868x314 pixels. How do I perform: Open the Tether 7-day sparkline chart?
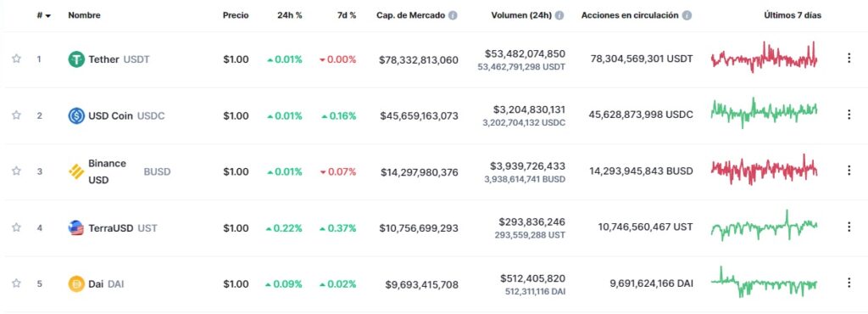[764, 58]
